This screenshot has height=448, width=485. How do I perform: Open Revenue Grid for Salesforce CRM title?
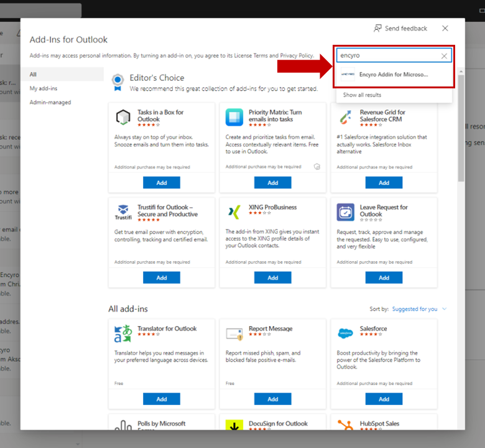(382, 116)
